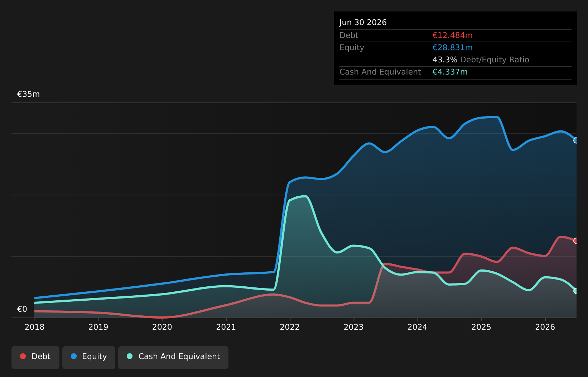Toggle the Equity legend button
The width and height of the screenshot is (588, 377).
(89, 357)
